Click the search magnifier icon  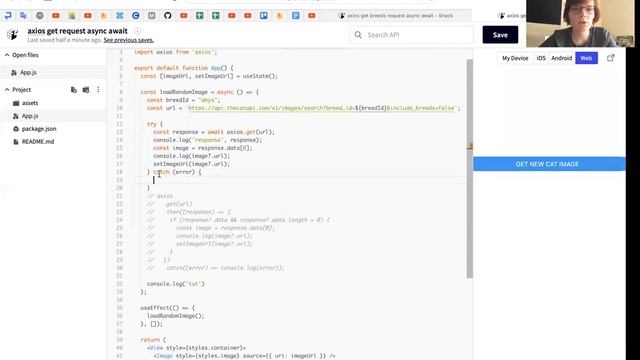tap(358, 35)
